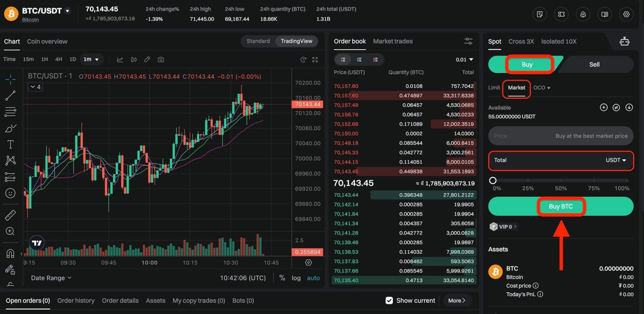Open the chart indicators icon
This screenshot has height=314, width=644.
click(120, 60)
